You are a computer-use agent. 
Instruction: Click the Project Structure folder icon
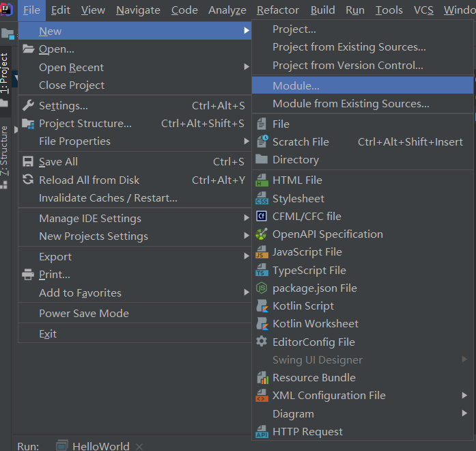point(28,124)
